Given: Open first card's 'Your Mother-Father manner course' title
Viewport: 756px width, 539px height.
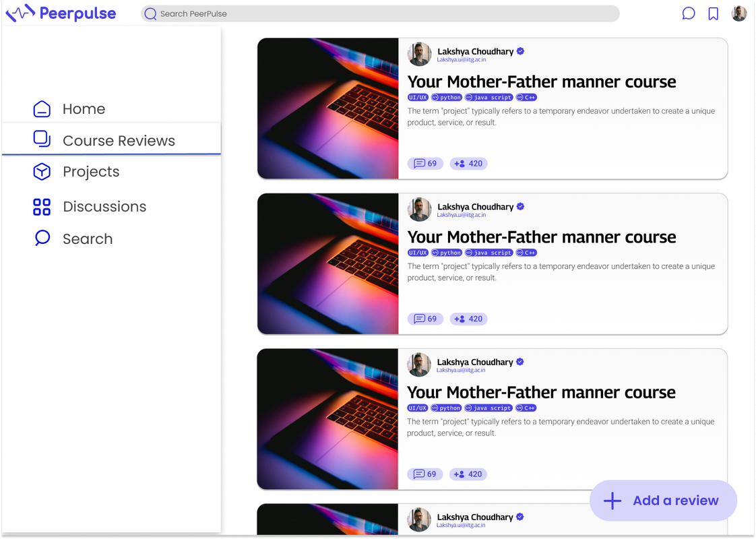Looking at the screenshot, I should (x=542, y=82).
